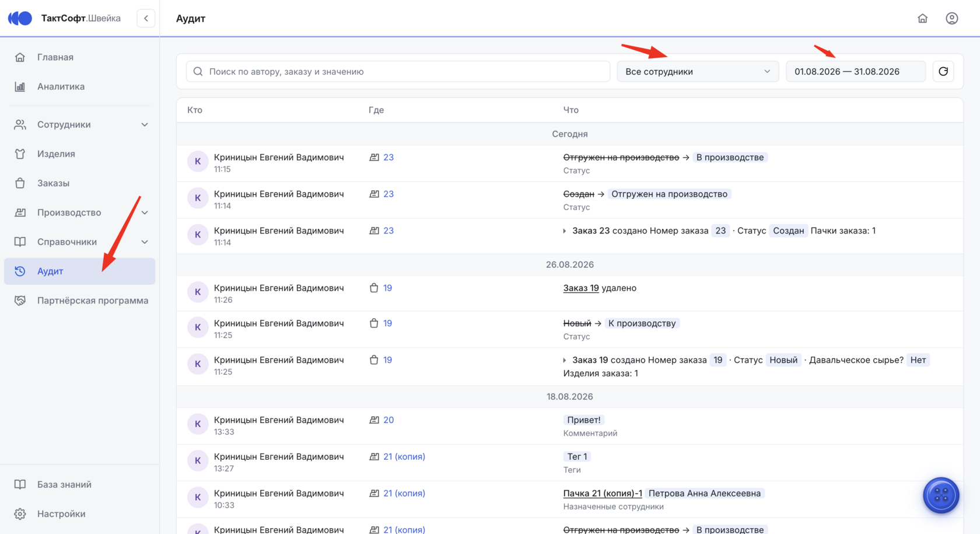Screen dimensions: 980x534
Task: Open the 21 (копия) link at 13:27
Action: click(404, 456)
